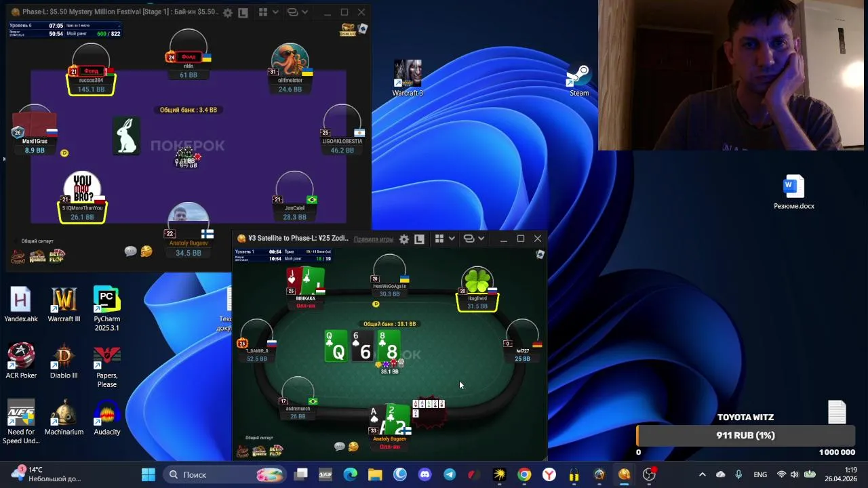868x488 pixels.
Task: Click stacked-tables icon in Satellite window
Action: point(469,239)
